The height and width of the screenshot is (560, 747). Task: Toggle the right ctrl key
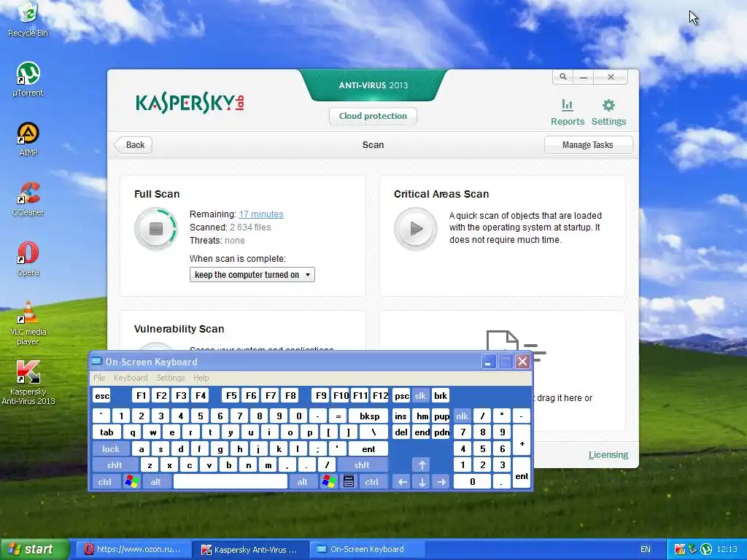point(371,482)
